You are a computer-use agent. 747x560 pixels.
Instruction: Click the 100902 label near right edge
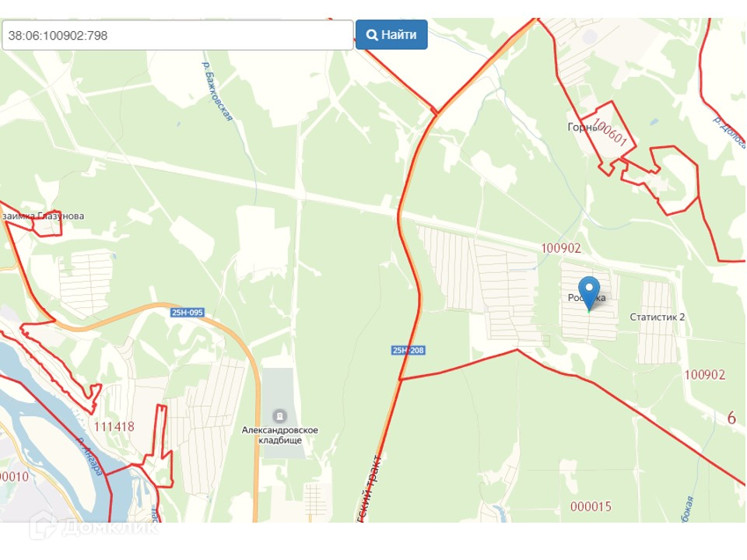click(705, 375)
